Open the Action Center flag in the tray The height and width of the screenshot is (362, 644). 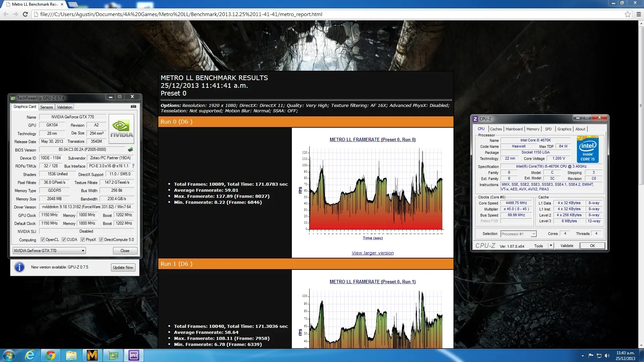pos(591,356)
